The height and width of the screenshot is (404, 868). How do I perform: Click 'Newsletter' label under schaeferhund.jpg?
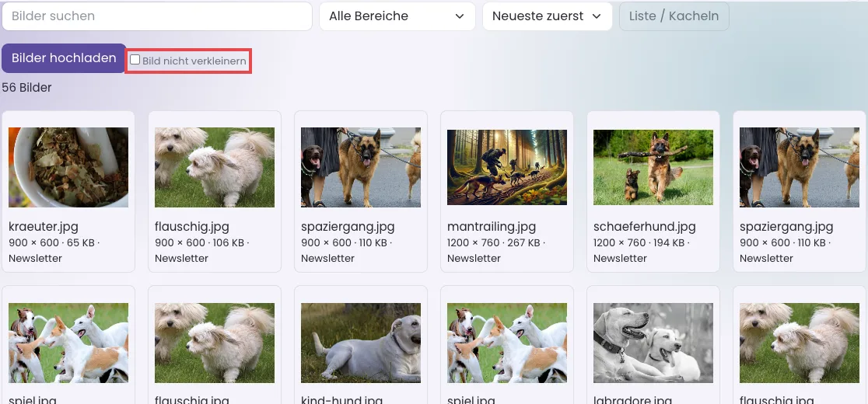620,258
